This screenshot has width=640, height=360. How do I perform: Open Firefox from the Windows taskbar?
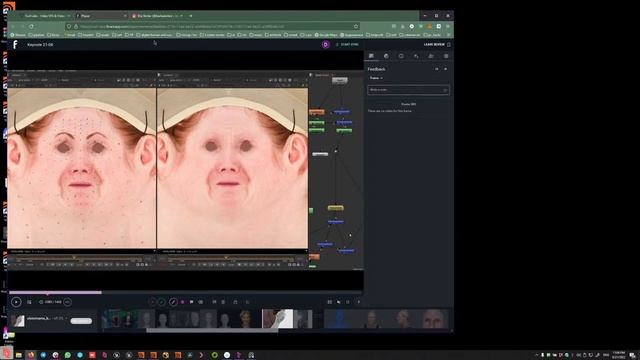(31, 355)
